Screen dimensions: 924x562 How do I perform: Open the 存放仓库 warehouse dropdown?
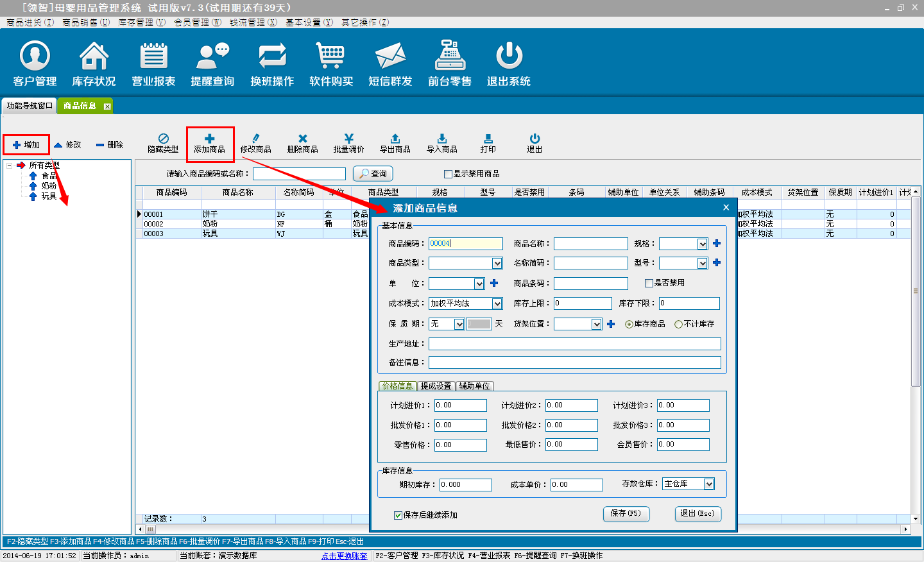709,484
